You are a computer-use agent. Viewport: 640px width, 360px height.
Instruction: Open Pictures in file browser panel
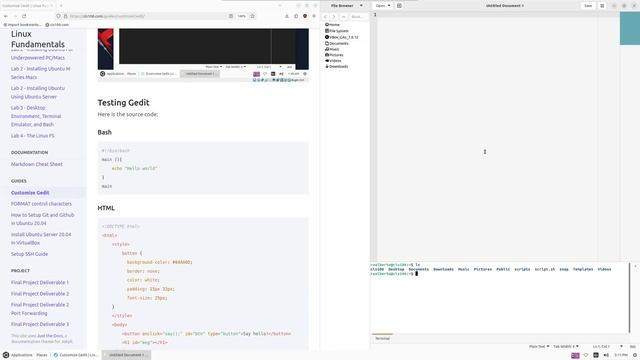click(334, 55)
